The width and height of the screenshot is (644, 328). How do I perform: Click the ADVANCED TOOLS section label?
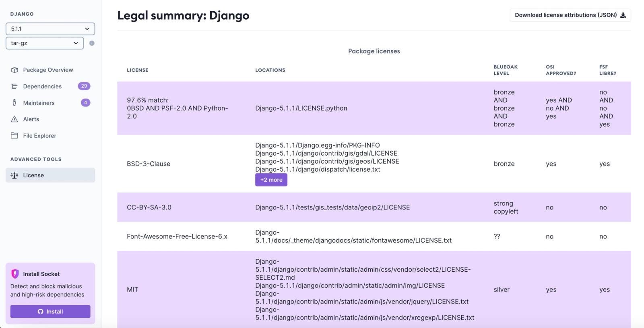point(36,159)
